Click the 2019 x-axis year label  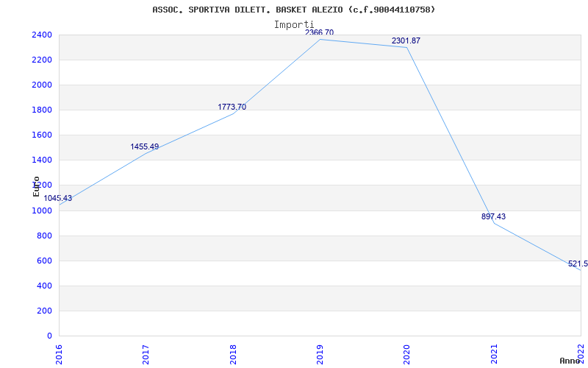tap(320, 354)
